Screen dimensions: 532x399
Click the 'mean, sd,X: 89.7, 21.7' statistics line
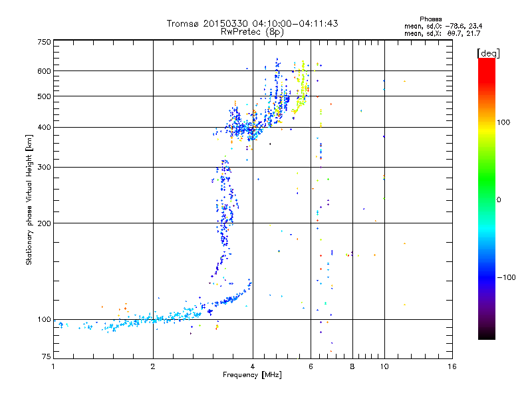(x=442, y=33)
